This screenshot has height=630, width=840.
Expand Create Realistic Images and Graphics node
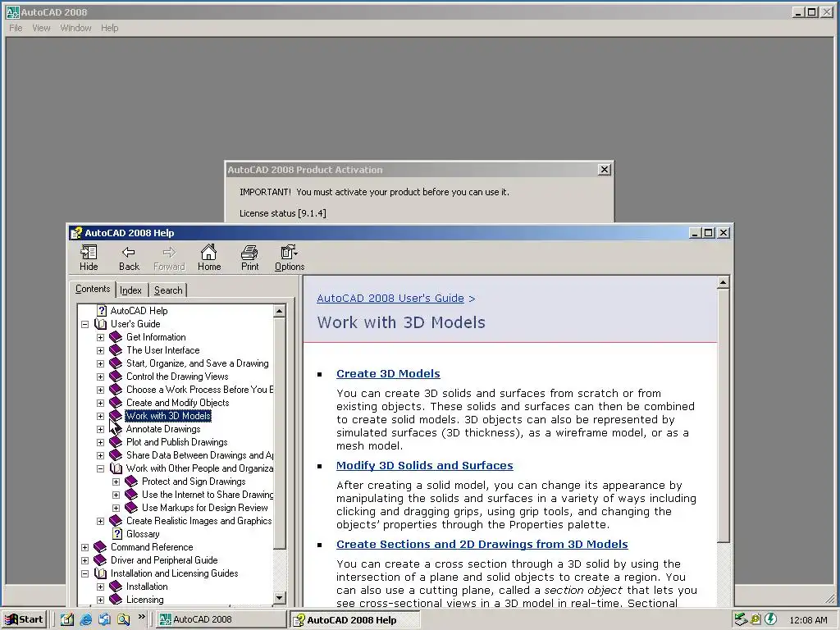[100, 521]
